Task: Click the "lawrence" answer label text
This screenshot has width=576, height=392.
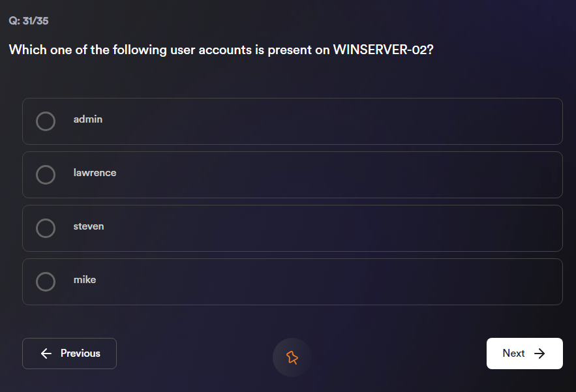Action: (95, 173)
